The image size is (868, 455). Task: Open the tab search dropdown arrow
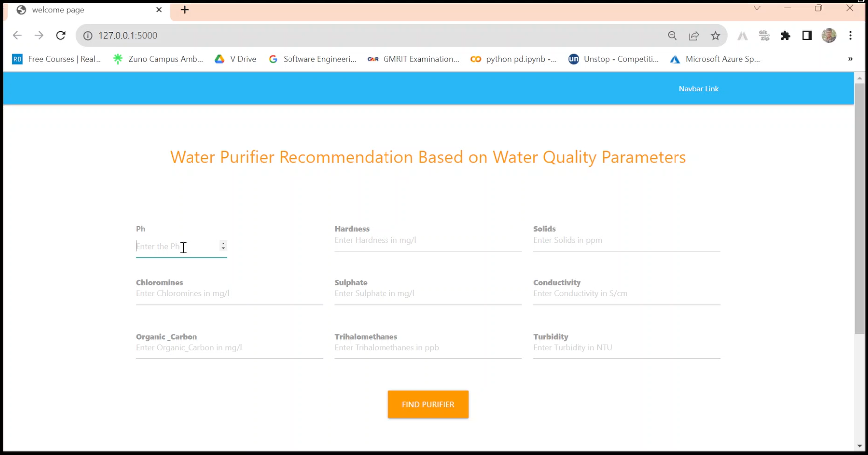pos(757,8)
